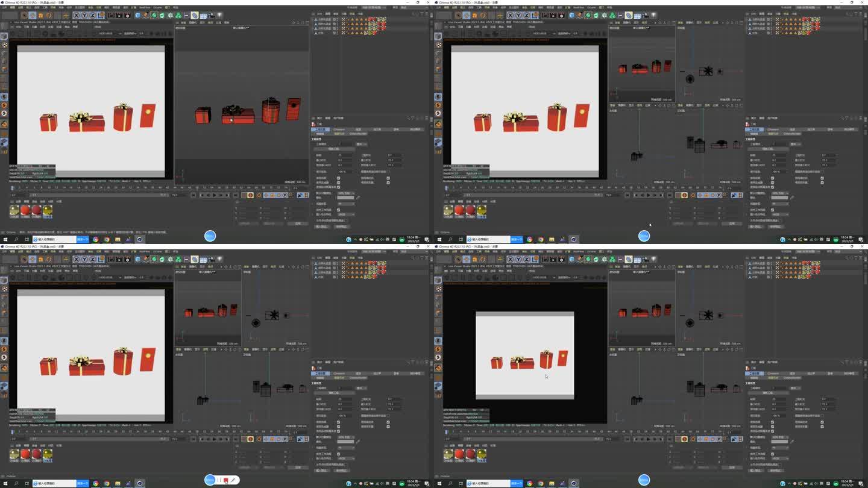The height and width of the screenshot is (488, 868).
Task: Click Cinema 4D taskbar icon in bottom-right window
Action: (x=574, y=483)
